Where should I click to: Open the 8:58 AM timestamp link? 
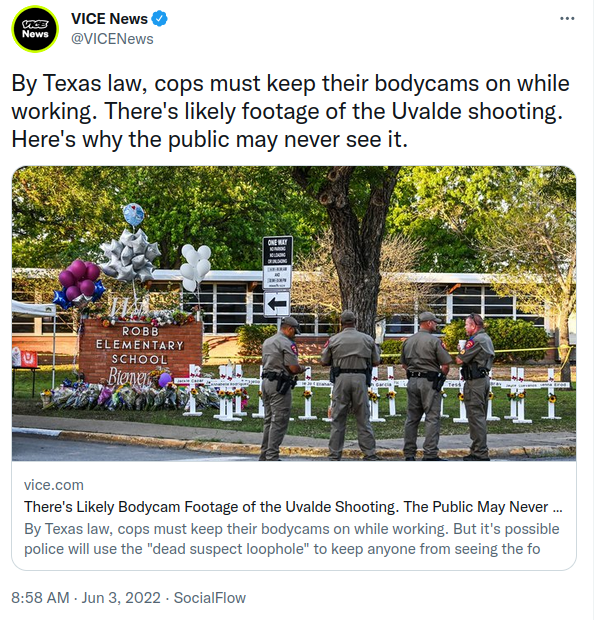40,597
